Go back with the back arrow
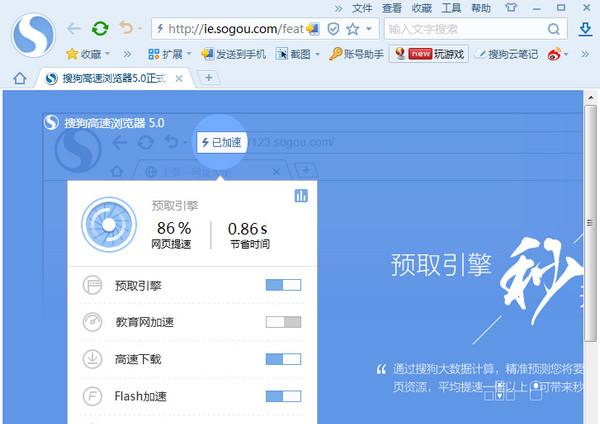600x424 pixels. point(74,29)
